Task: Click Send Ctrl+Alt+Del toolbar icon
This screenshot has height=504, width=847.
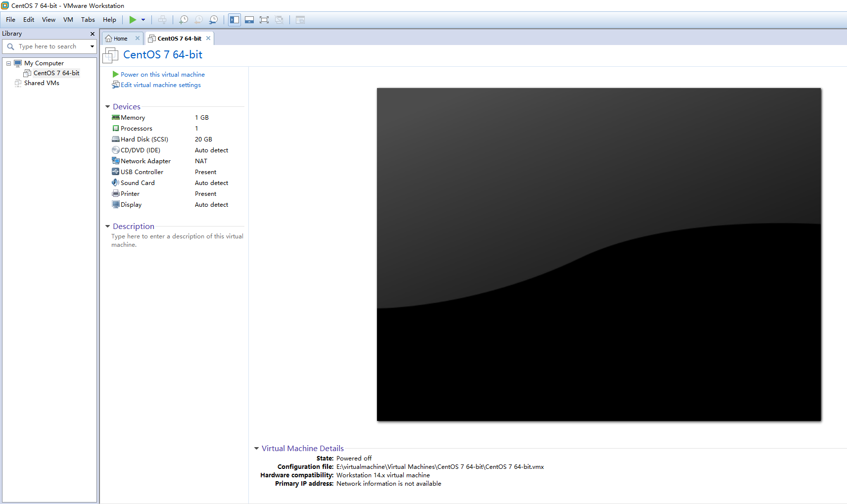Action: tap(162, 20)
